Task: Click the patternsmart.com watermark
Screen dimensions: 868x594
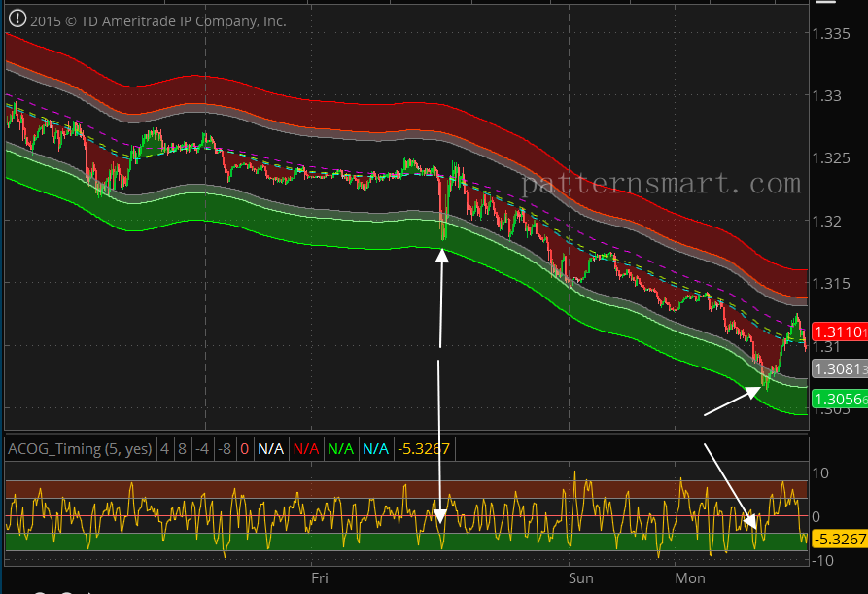Action: 662,182
